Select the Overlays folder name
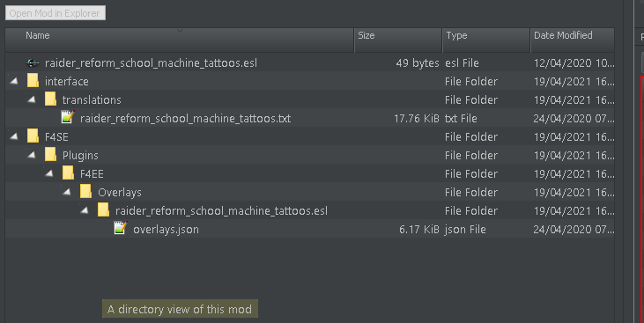This screenshot has width=644, height=323. (120, 192)
